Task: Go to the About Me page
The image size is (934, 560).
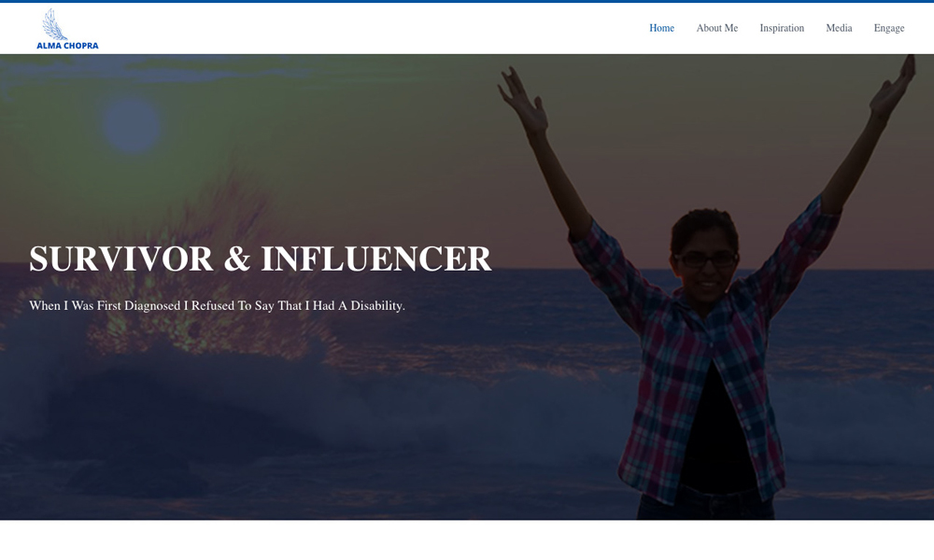Action: pos(716,28)
